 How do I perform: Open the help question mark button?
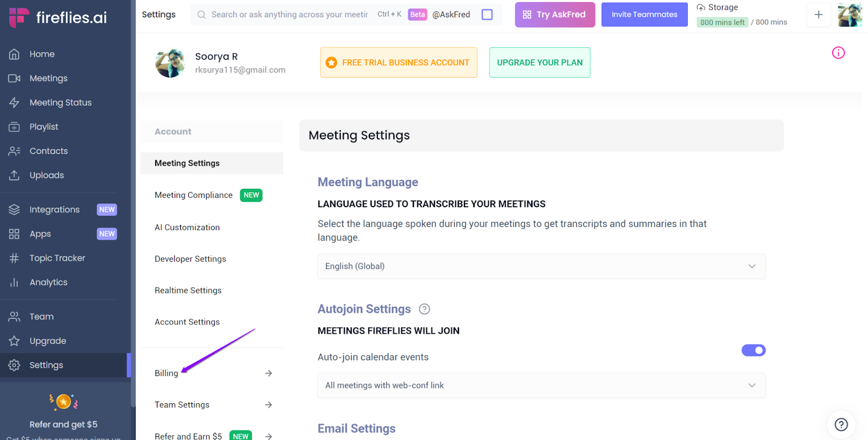point(841,424)
